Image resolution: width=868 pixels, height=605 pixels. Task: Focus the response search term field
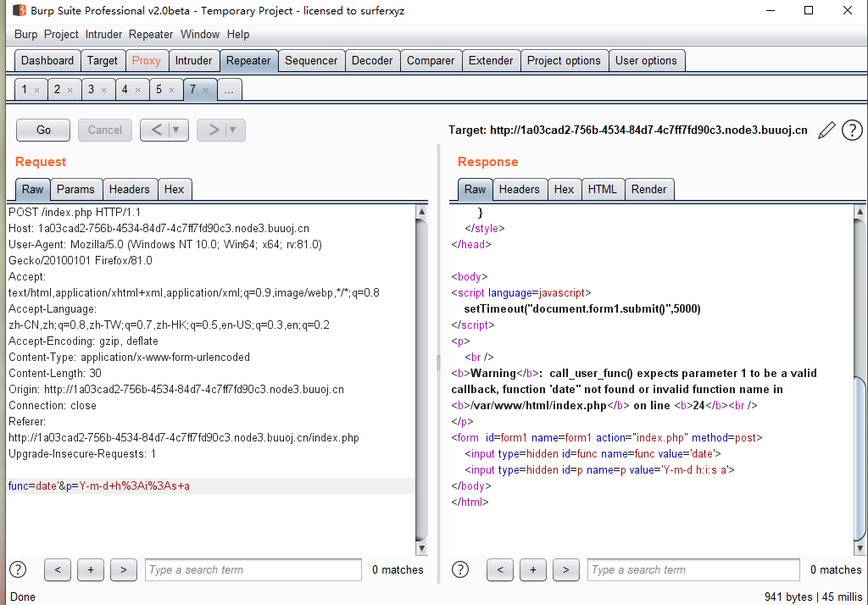coord(693,569)
